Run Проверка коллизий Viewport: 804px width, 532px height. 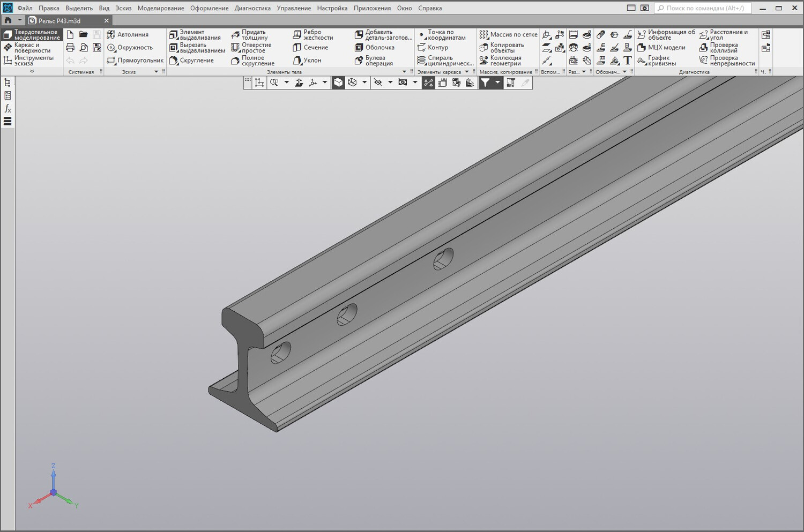(719, 48)
